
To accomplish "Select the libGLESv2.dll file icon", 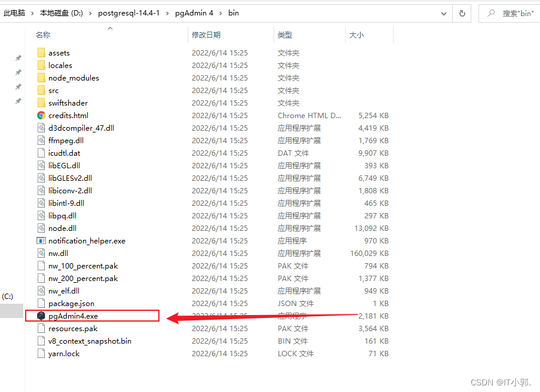I will 41,178.
